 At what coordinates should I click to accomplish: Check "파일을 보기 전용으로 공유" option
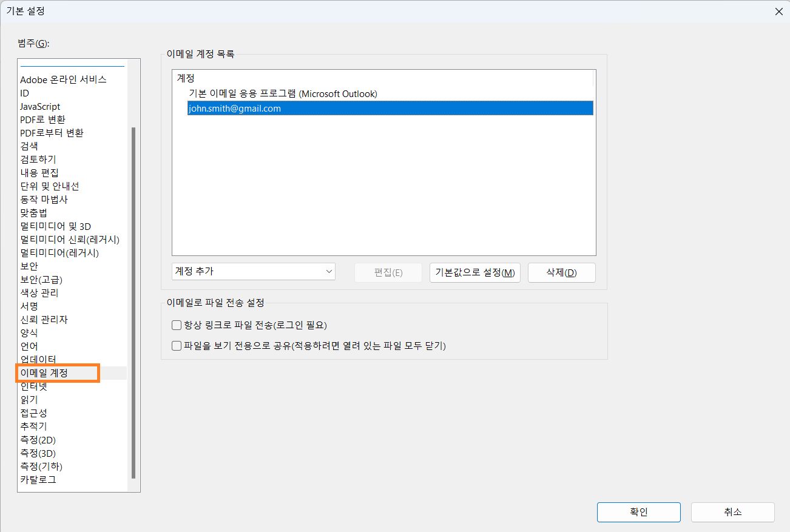click(176, 345)
